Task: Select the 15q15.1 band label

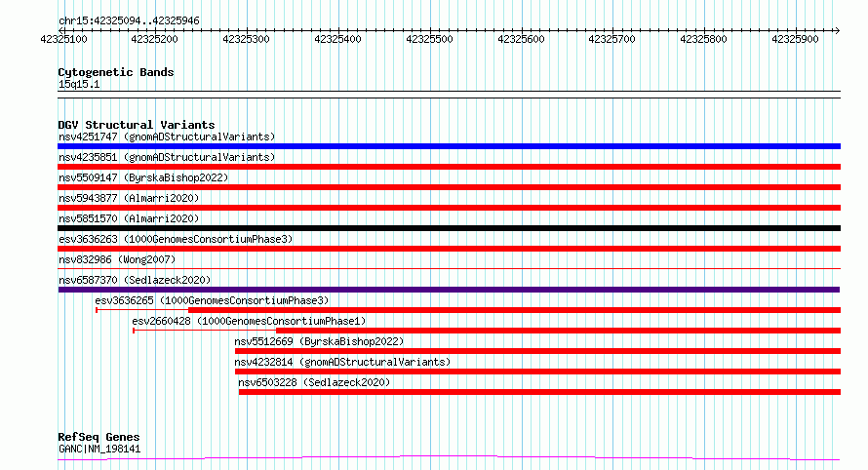Action: pos(79,84)
